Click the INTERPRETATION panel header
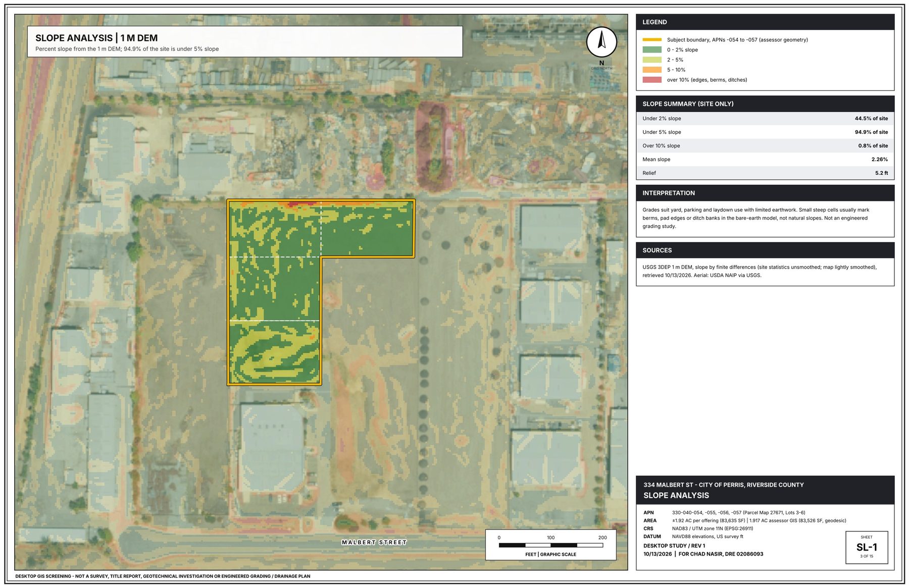Viewport: 909px width, 588px height. tap(765, 193)
